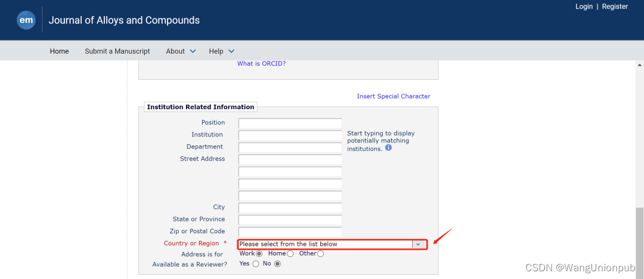Click the Register link
The height and width of the screenshot is (279, 644).
[615, 7]
